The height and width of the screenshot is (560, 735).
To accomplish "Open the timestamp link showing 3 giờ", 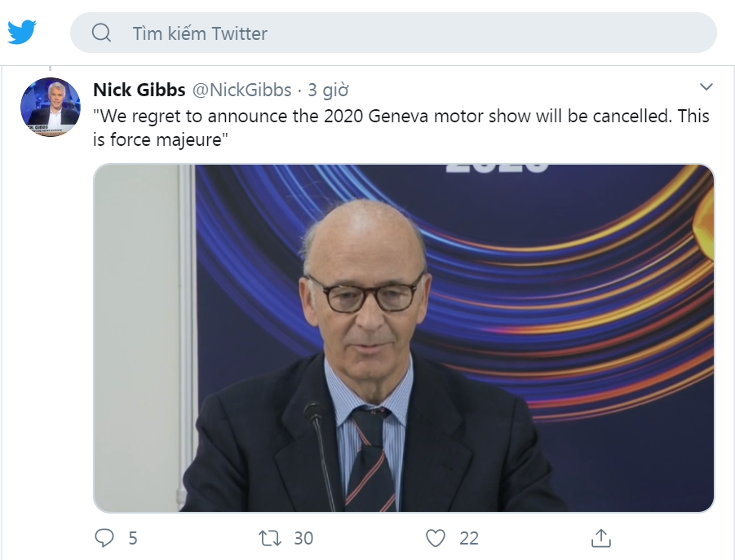I will [327, 90].
